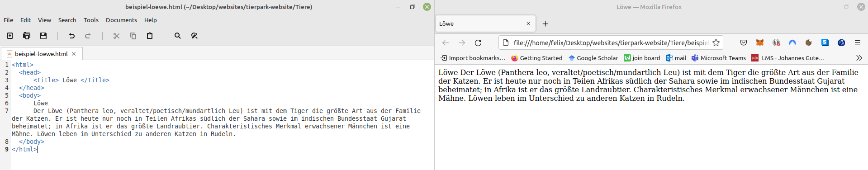Click the <title> Löwe line in code
This screenshot has width=868, height=170.
(71, 80)
